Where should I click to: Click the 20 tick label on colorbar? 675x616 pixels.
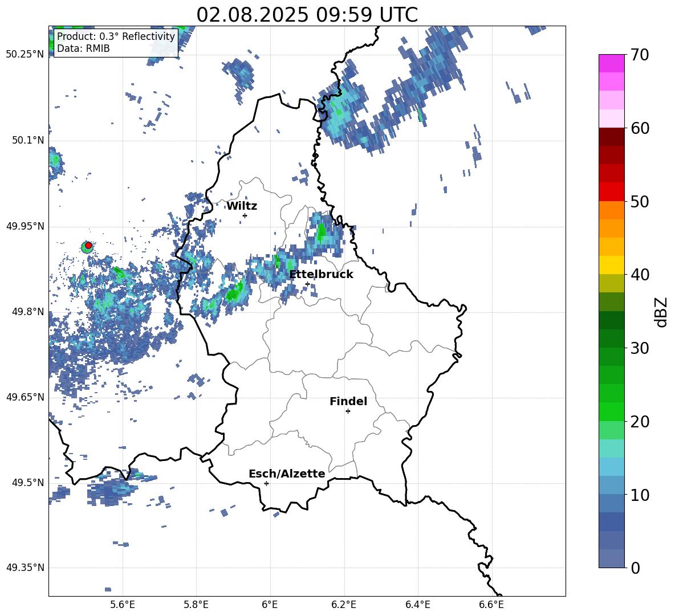pos(640,422)
